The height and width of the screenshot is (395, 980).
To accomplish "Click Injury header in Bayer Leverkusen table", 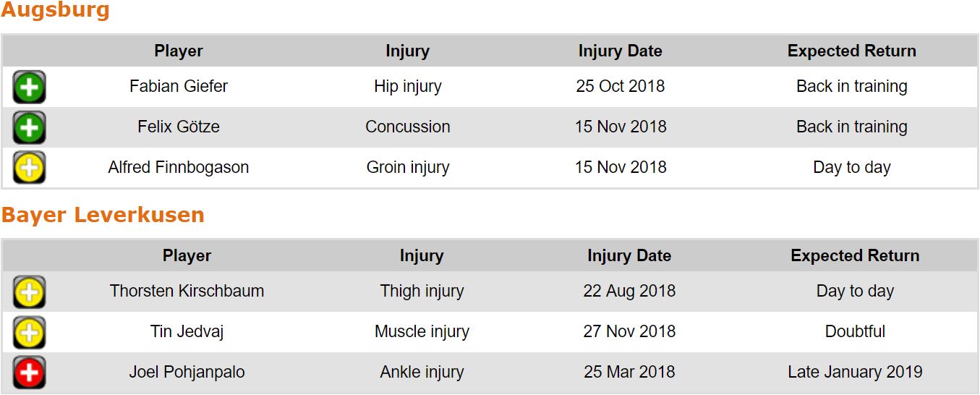I will (x=422, y=256).
